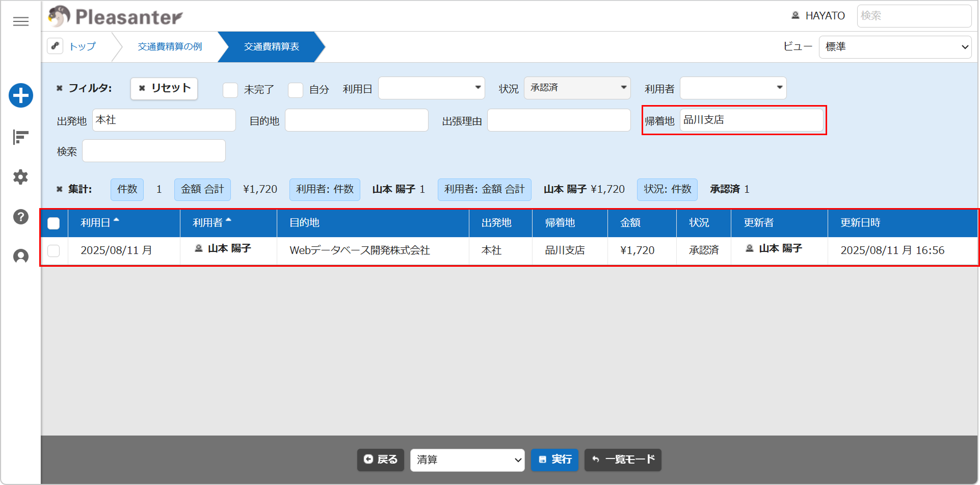Open the settings gear icon in sidebar

coord(21,177)
